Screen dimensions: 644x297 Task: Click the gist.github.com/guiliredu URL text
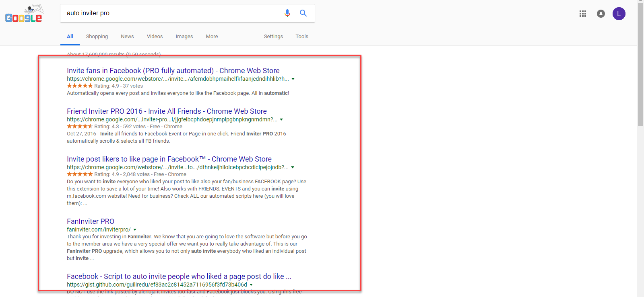point(157,285)
